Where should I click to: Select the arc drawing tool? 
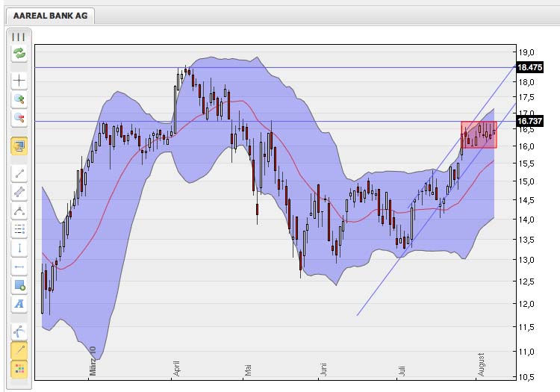point(19,332)
